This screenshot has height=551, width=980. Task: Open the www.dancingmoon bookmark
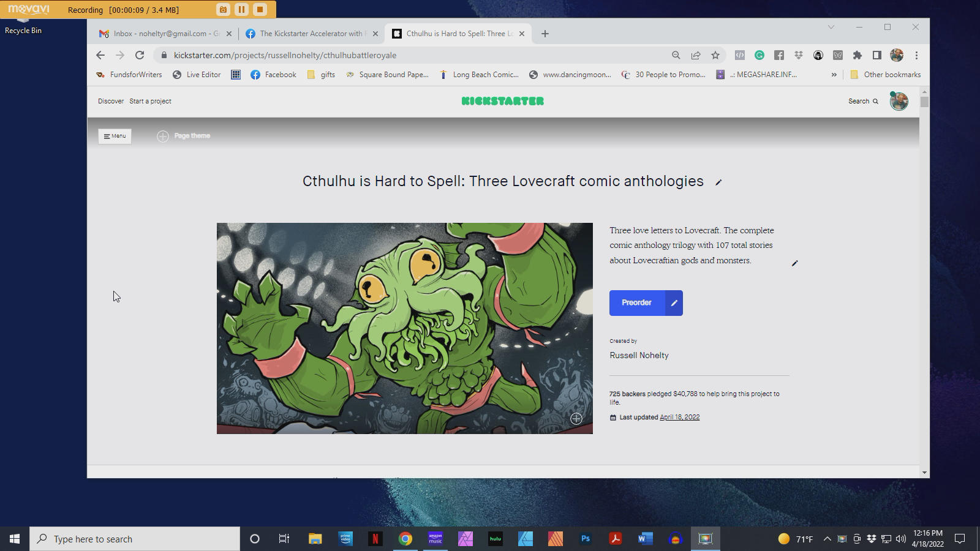pos(570,75)
